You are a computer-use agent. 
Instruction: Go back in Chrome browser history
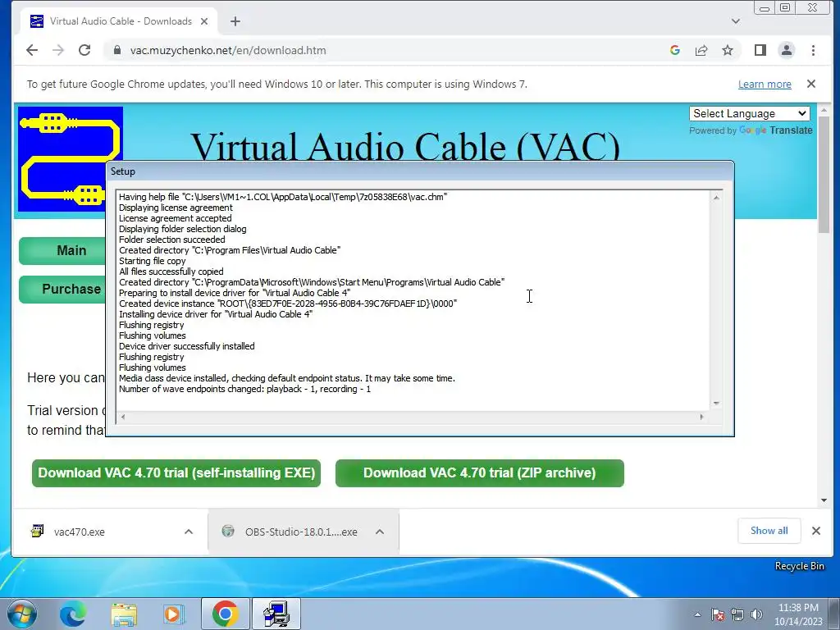(x=32, y=50)
